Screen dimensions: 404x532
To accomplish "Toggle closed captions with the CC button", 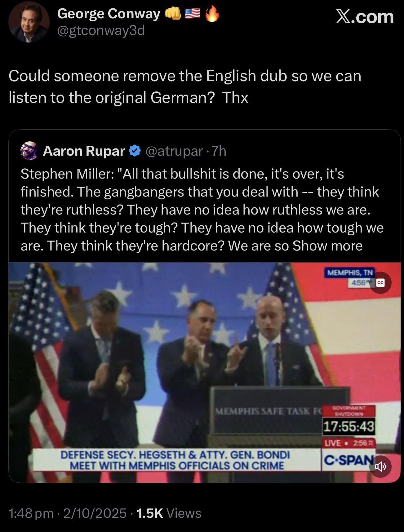I will [x=380, y=282].
